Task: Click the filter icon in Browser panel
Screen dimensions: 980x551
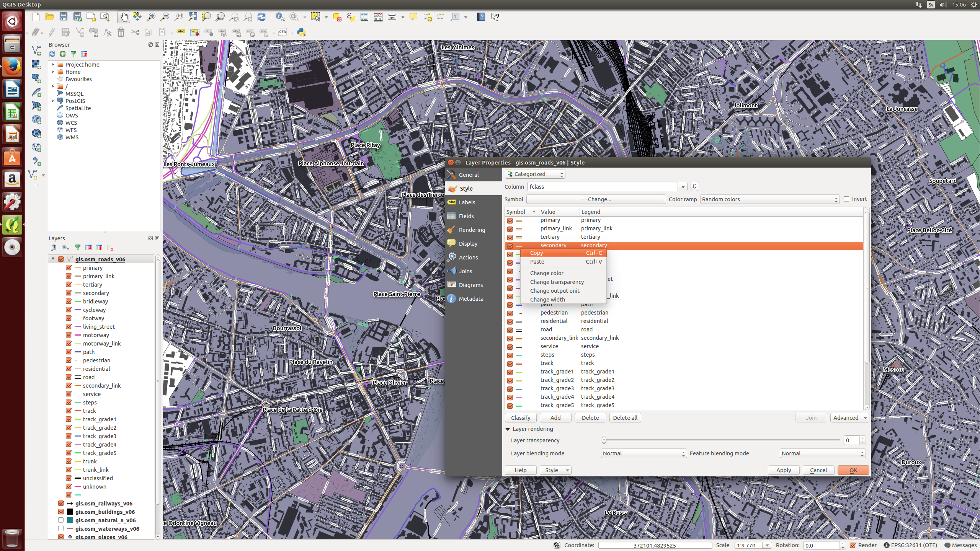Action: coord(73,54)
